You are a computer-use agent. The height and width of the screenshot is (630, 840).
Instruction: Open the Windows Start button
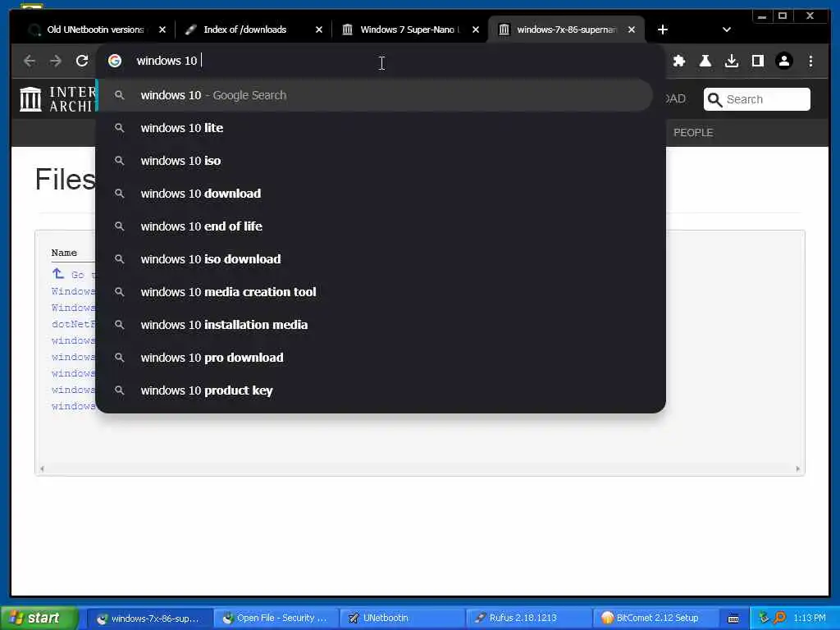(x=39, y=618)
